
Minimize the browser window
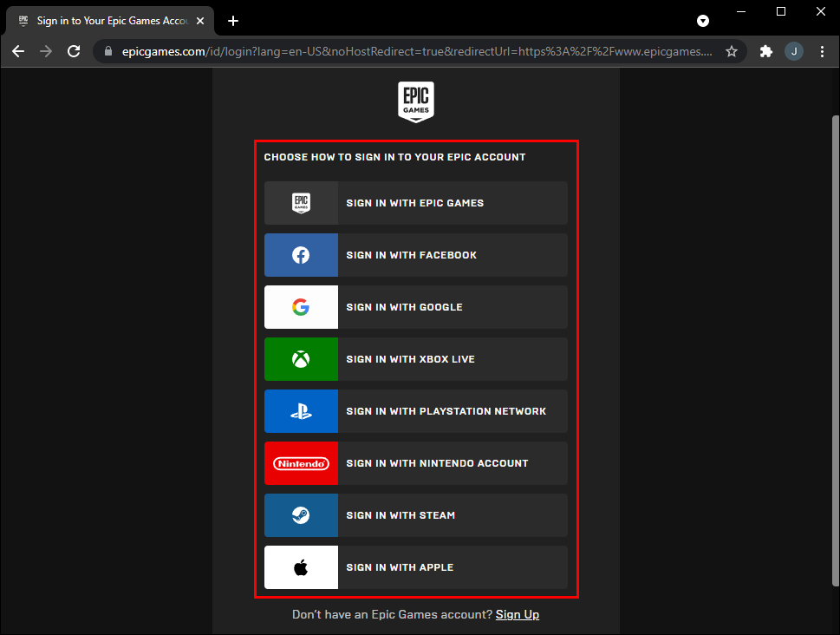point(741,11)
